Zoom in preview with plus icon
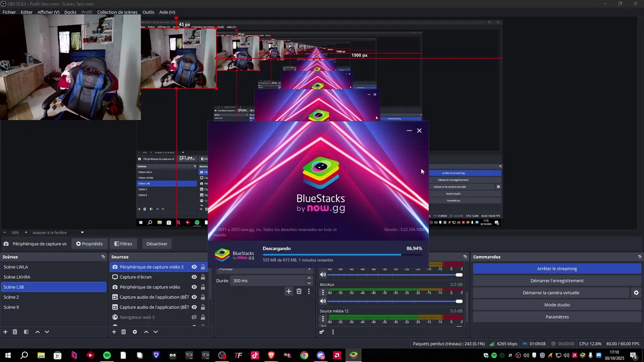 coord(26,233)
